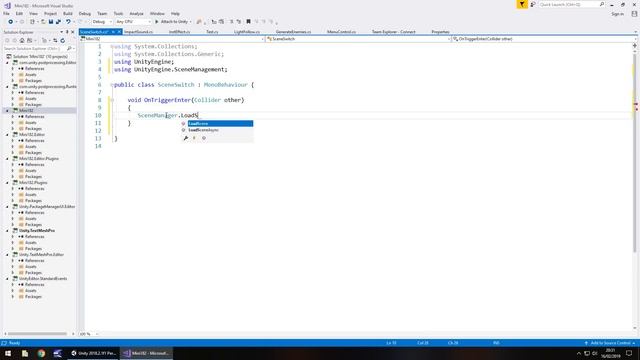The width and height of the screenshot is (640, 360).
Task: Open the editor zoom percentage dropdown
Action: click(x=89, y=334)
